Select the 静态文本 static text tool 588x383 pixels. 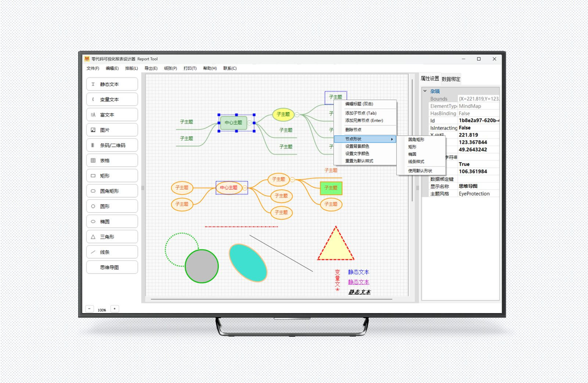112,84
